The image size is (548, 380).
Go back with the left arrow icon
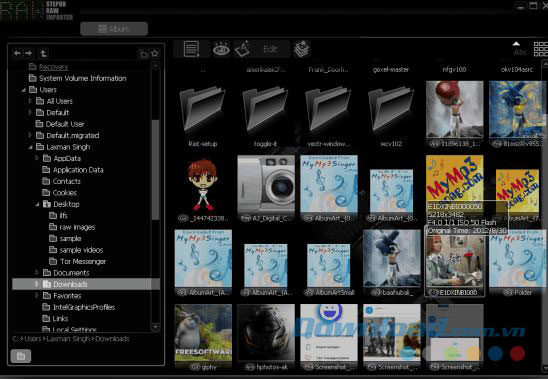17,53
